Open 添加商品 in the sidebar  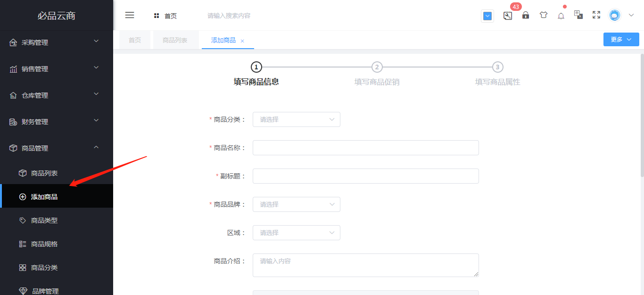point(57,196)
